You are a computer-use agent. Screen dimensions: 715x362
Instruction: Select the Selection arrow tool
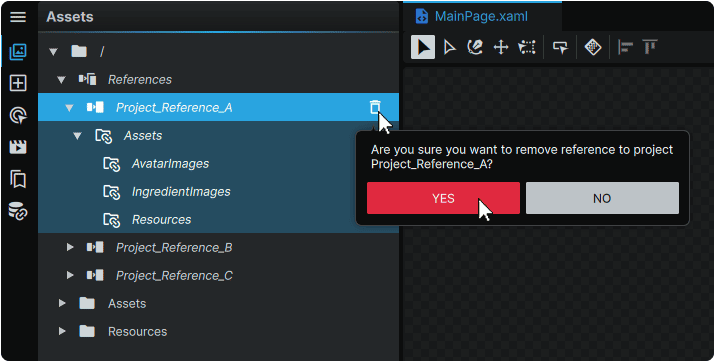point(423,47)
